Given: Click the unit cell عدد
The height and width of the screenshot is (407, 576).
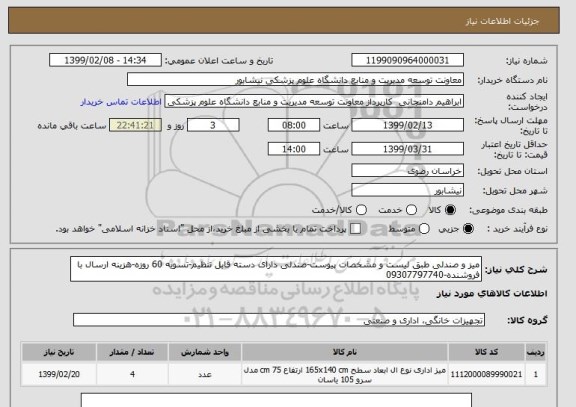Looking at the screenshot, I should [205, 374].
